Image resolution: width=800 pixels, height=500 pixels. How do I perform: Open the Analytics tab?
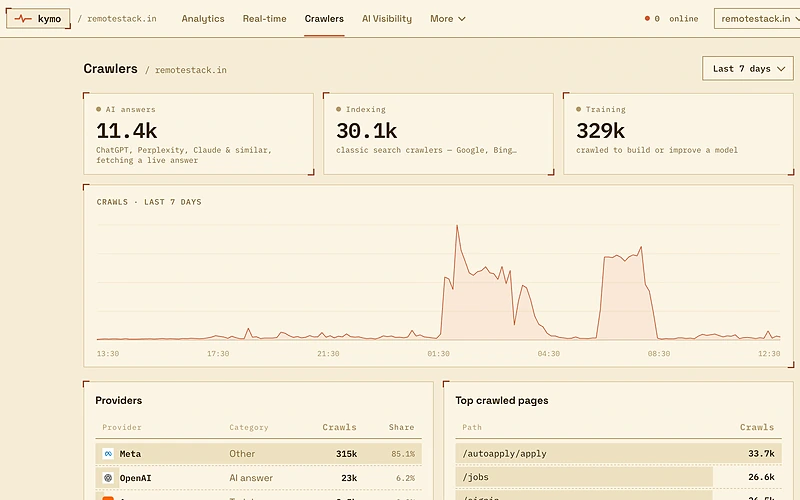(203, 19)
